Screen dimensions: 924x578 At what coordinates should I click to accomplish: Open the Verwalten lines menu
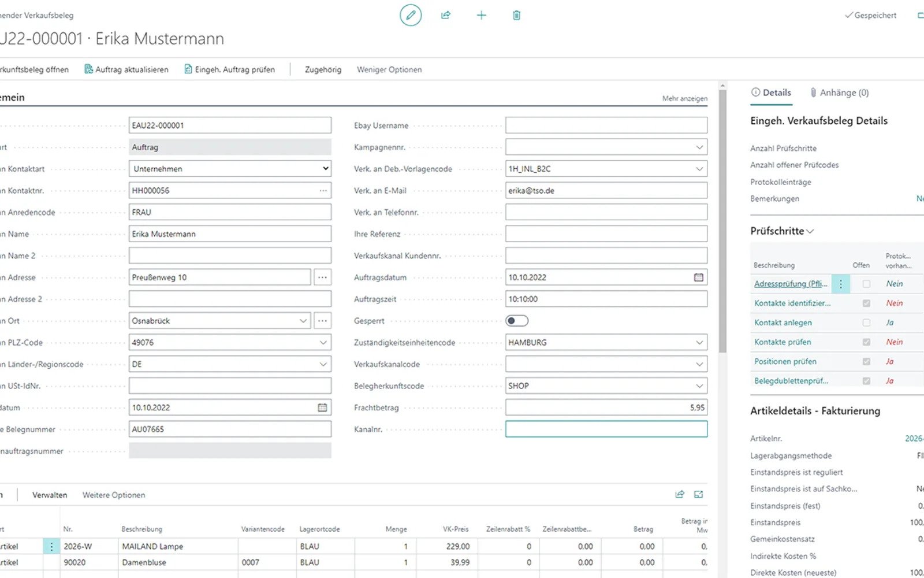coord(50,495)
